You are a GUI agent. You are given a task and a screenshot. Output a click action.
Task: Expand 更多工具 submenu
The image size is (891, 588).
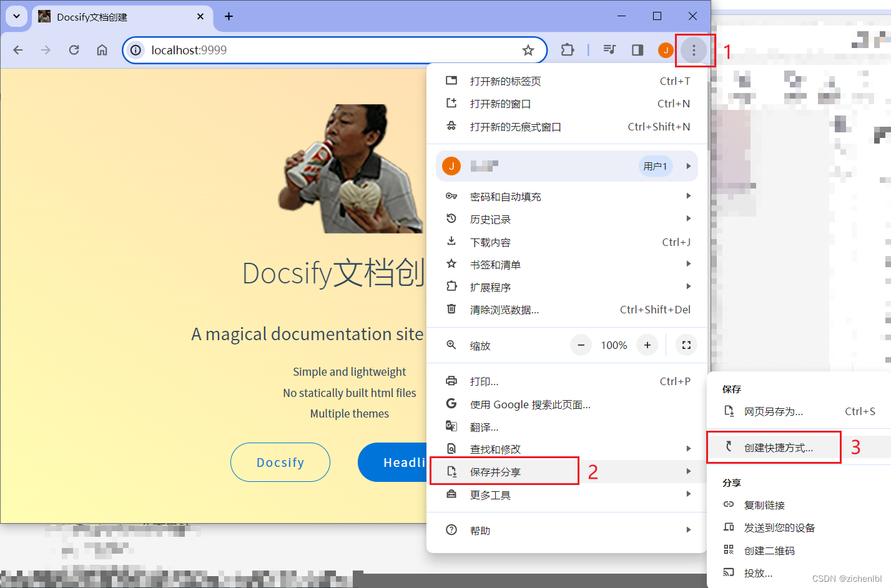pyautogui.click(x=568, y=495)
